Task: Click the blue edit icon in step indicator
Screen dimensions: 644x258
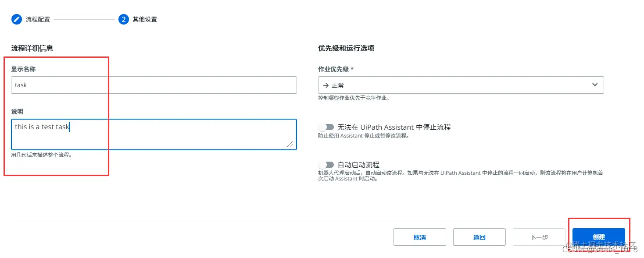Action: pos(16,19)
